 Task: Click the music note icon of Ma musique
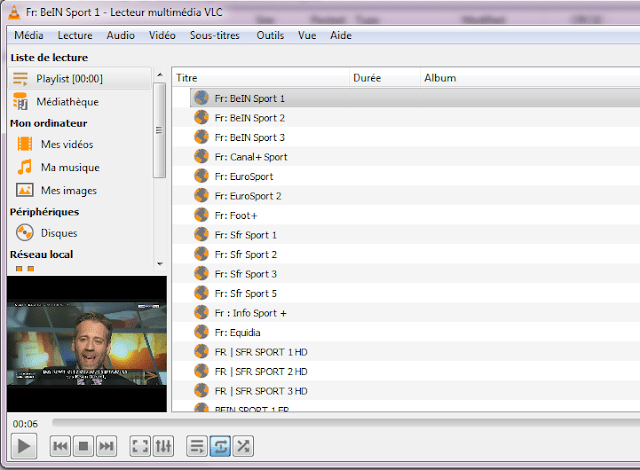pyautogui.click(x=25, y=167)
